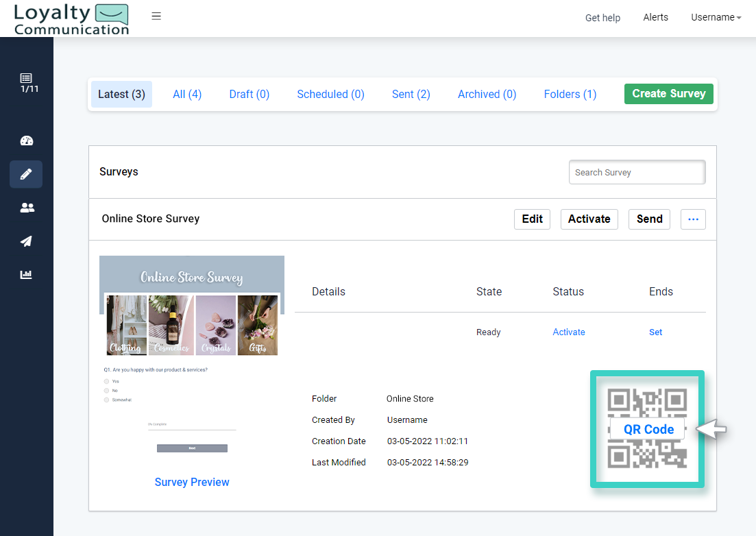Open the ellipsis more options menu
Image resolution: width=756 pixels, height=536 pixels.
[x=693, y=219]
